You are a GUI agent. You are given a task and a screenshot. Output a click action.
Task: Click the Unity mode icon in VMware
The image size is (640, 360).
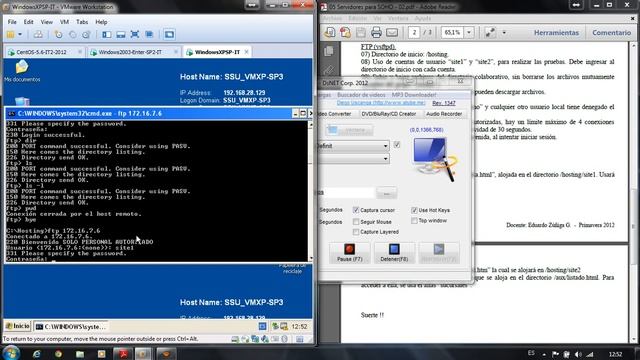pyautogui.click(x=149, y=35)
